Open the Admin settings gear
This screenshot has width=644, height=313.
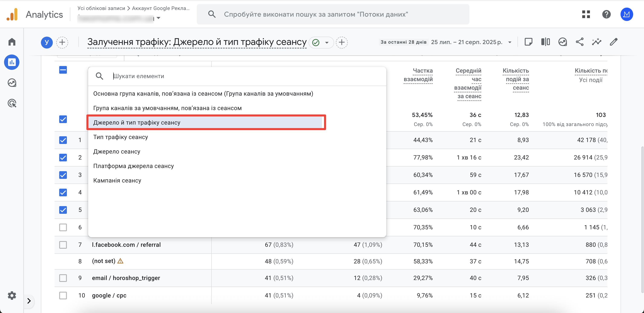tap(12, 295)
